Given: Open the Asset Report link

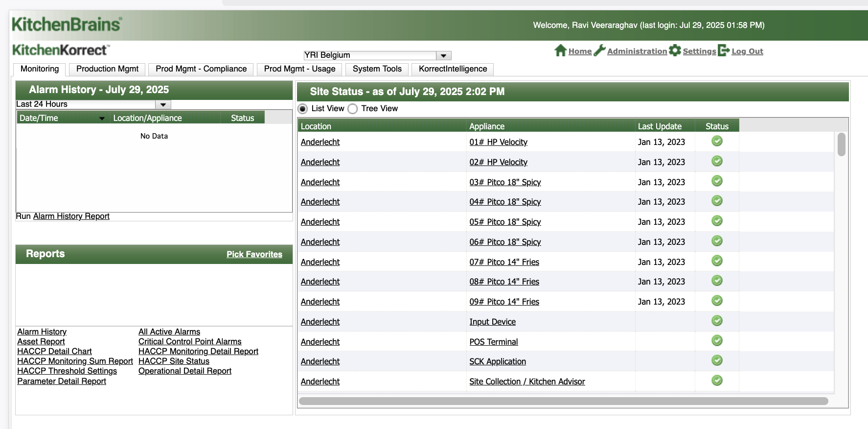Looking at the screenshot, I should click(x=41, y=342).
